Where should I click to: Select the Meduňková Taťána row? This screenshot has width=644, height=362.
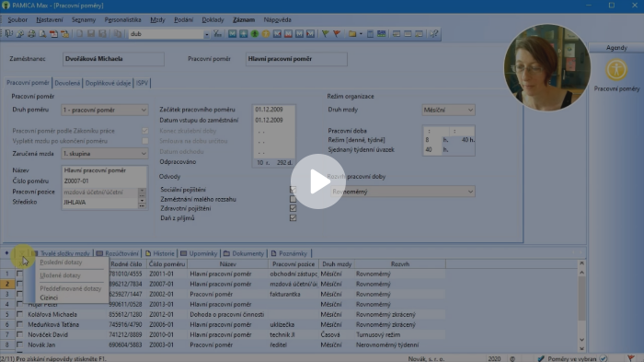(x=230, y=324)
